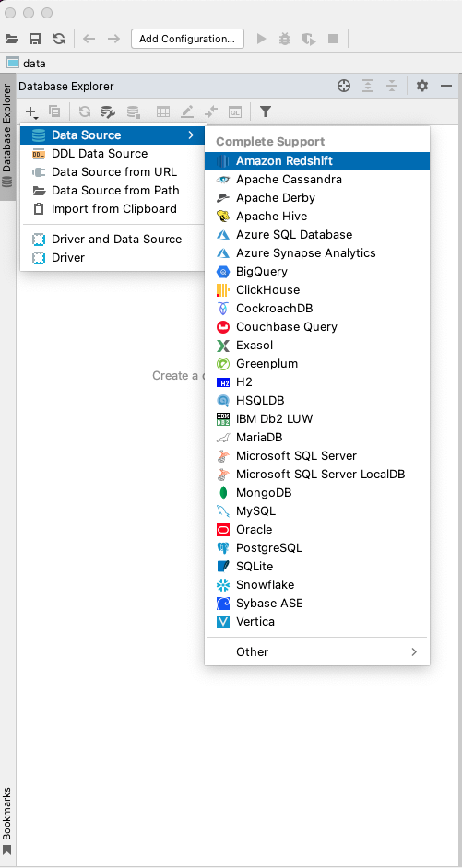
Task: Select Import from Clipboard
Action: [113, 208]
